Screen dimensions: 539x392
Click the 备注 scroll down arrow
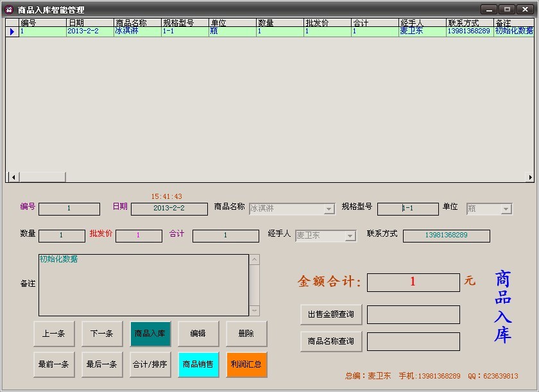click(254, 311)
